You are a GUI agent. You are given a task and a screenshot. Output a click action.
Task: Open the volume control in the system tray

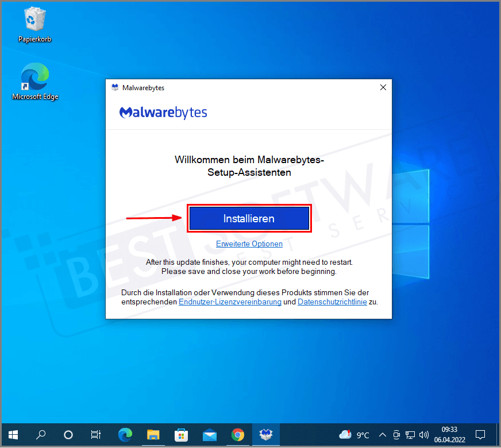424,435
